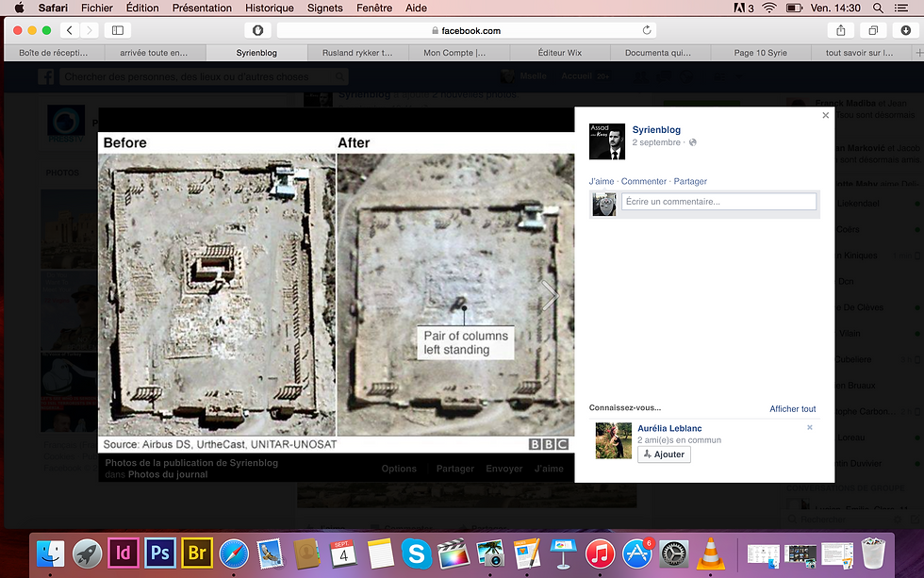Viewport: 924px width, 578px height.
Task: Open the Présentation menu
Action: (x=202, y=8)
